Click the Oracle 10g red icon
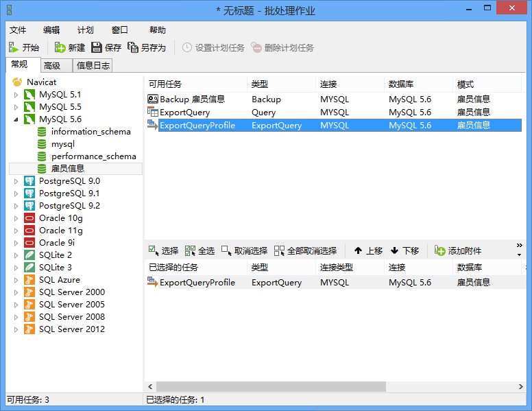The height and width of the screenshot is (411, 532). click(29, 218)
